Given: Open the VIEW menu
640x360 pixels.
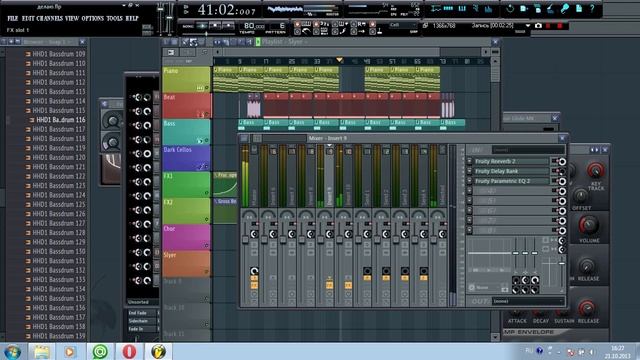Looking at the screenshot, I should click(72, 18).
